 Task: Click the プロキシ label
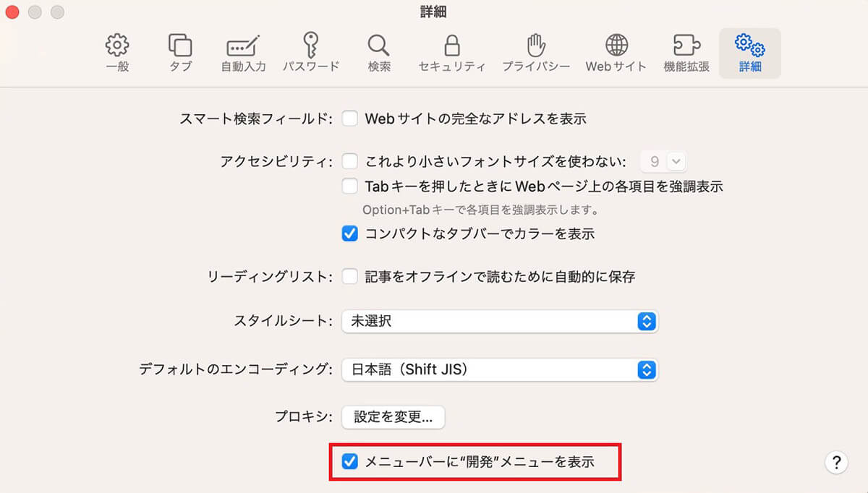click(304, 416)
